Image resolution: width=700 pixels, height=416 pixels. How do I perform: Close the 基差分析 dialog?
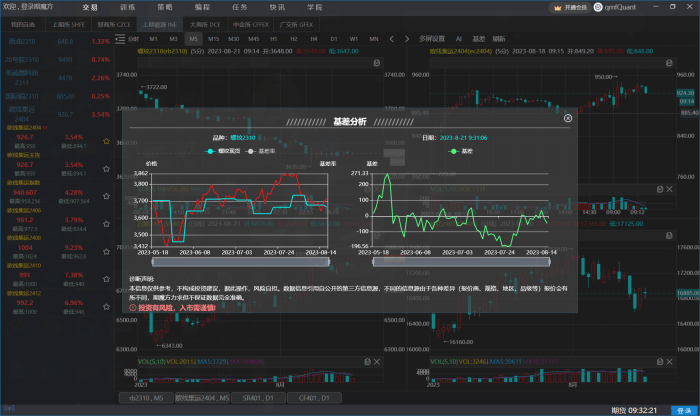coord(568,118)
